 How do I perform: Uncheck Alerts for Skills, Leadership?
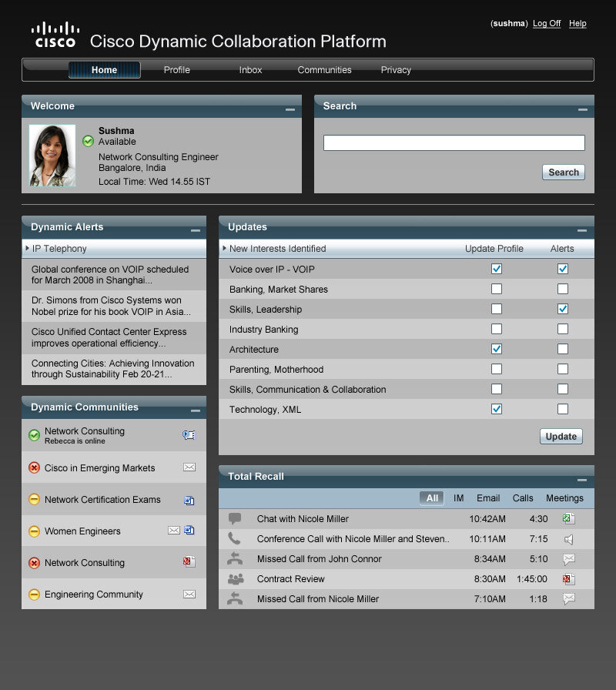(562, 309)
